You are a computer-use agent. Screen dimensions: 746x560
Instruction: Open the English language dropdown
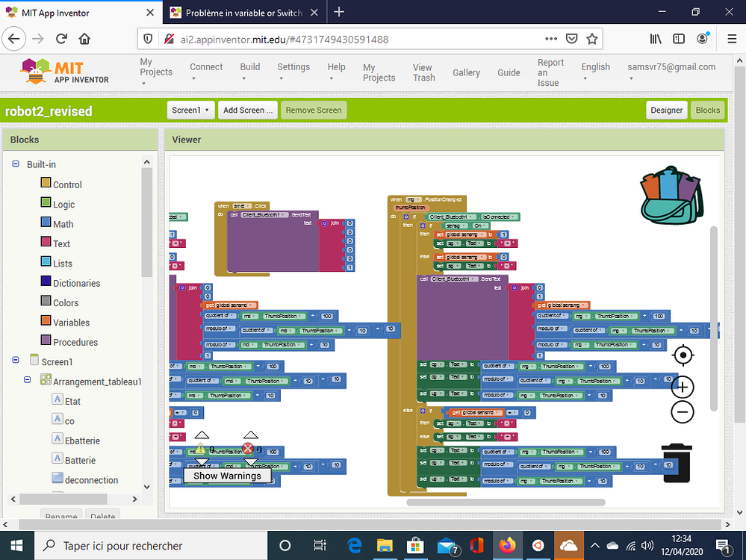click(x=595, y=71)
